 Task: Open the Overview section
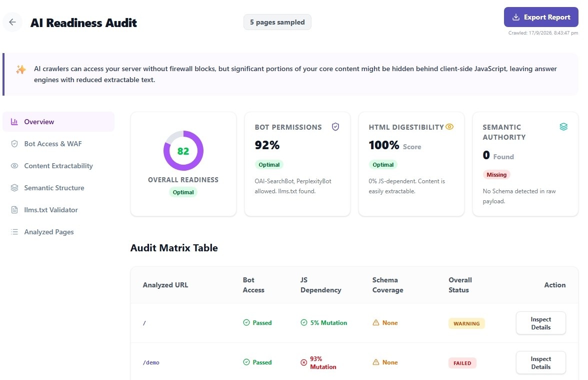point(58,122)
